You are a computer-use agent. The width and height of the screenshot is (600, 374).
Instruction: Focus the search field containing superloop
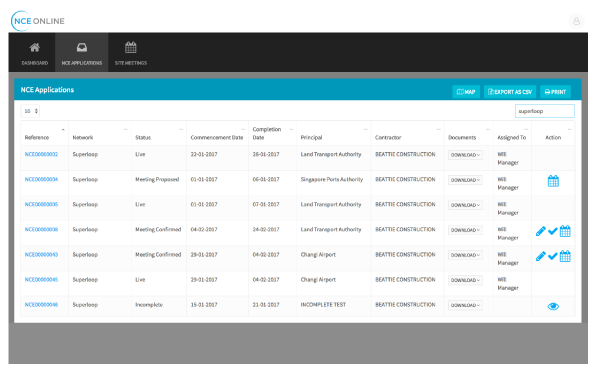point(545,111)
